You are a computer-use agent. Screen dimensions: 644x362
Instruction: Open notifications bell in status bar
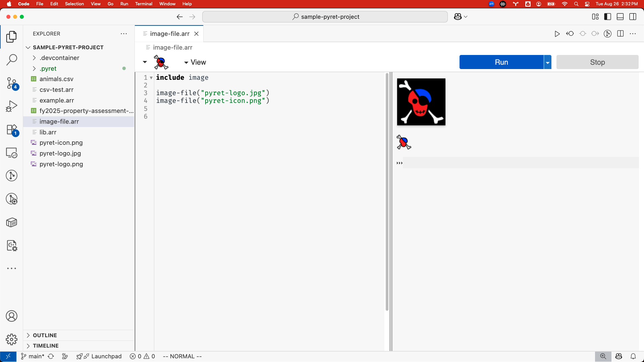click(x=633, y=356)
